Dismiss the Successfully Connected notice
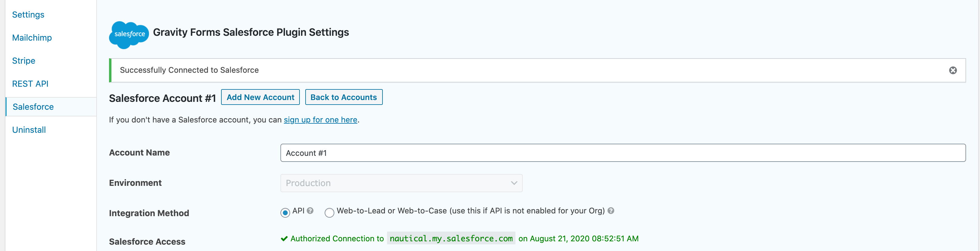The height and width of the screenshot is (251, 980). [x=953, y=70]
